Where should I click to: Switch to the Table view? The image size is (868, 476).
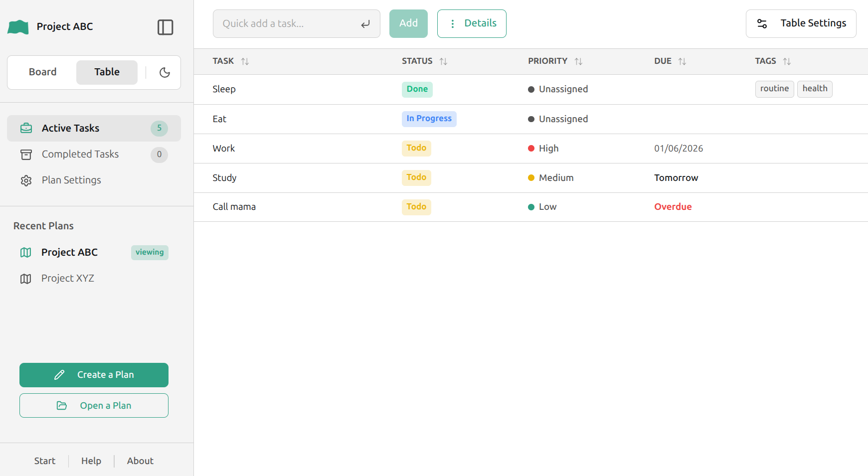[x=107, y=72]
